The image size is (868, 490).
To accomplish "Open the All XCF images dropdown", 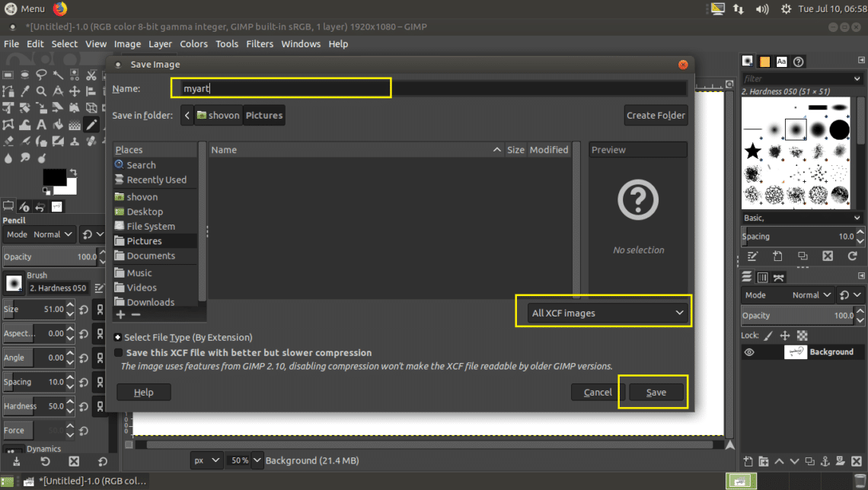I will click(x=607, y=313).
